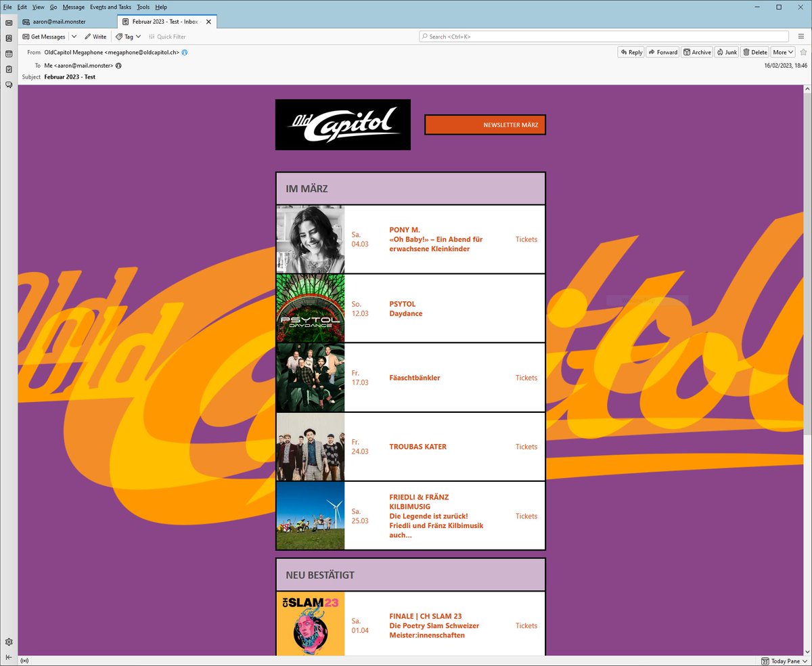Click the NEWSLETTER MÄRZ orange button

485,125
